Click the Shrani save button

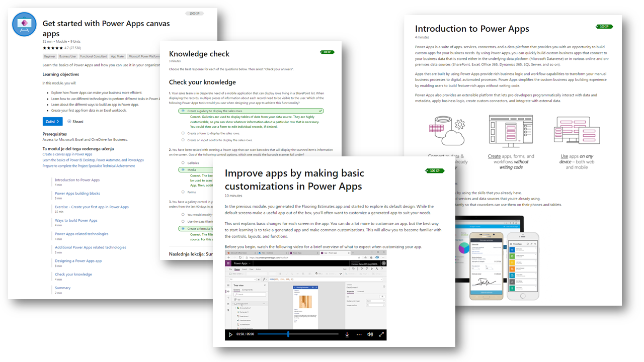(x=75, y=122)
